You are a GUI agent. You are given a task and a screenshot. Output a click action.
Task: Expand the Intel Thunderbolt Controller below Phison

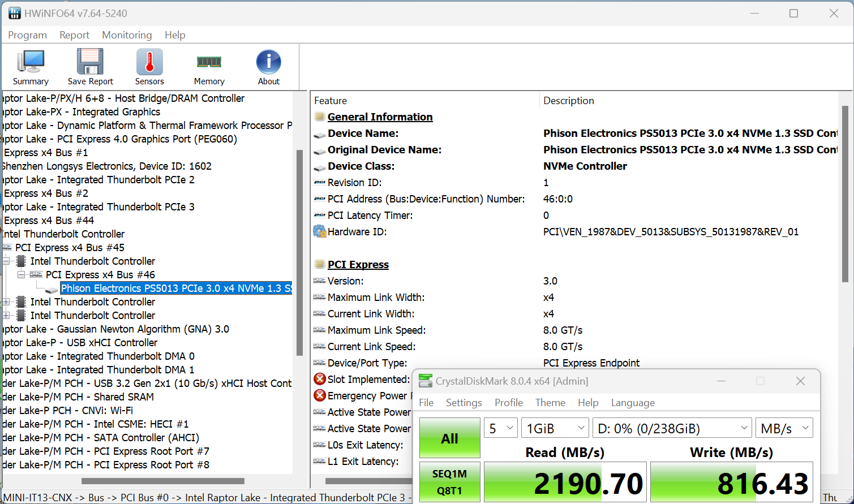click(x=6, y=301)
